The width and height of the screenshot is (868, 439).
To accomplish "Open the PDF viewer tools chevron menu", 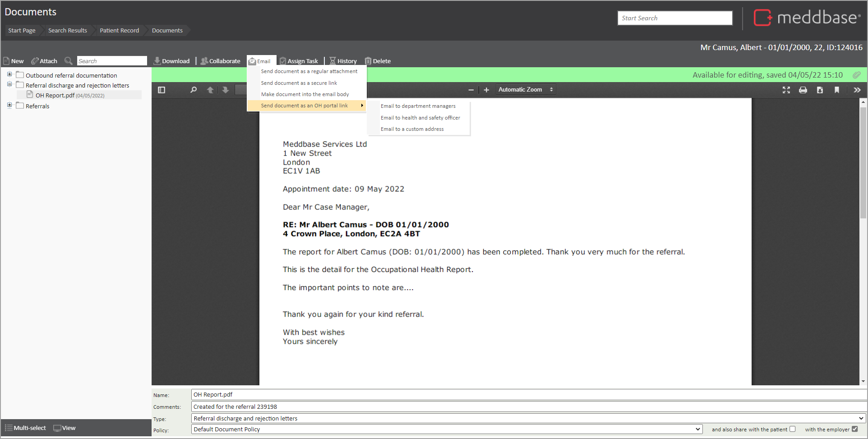I will click(857, 90).
